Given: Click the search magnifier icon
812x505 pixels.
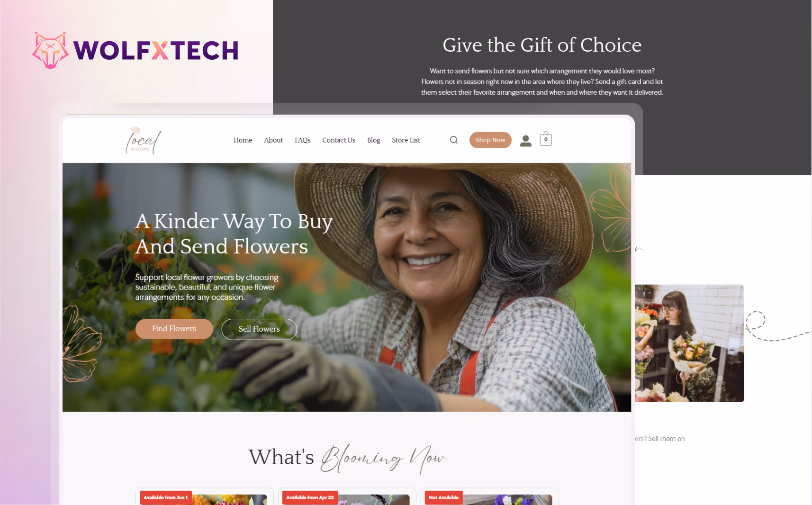Looking at the screenshot, I should [x=453, y=140].
